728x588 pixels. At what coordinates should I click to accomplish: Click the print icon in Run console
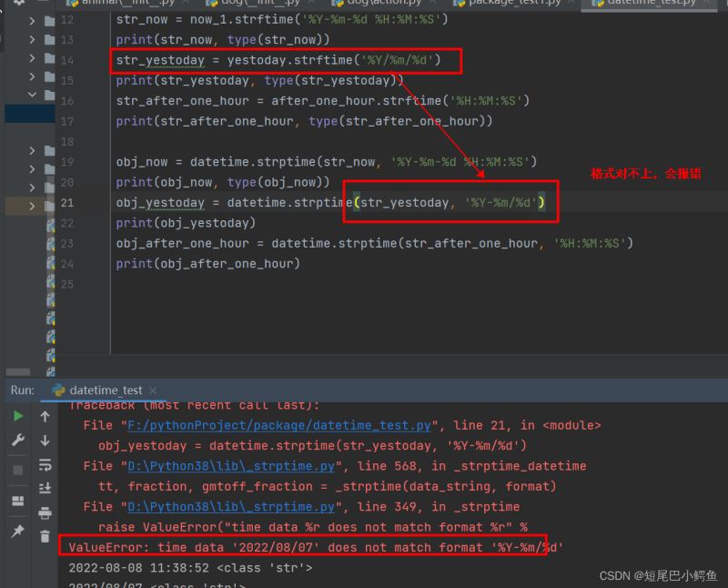point(45,512)
